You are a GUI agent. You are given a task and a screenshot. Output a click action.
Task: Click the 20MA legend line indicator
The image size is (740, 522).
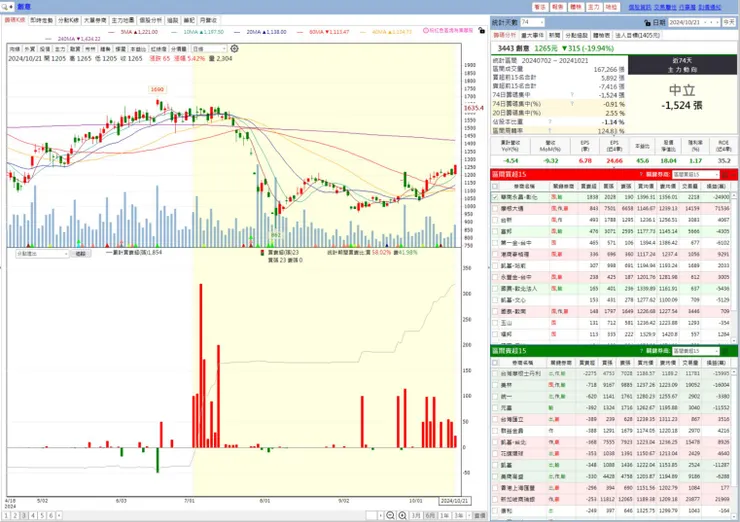click(x=238, y=32)
